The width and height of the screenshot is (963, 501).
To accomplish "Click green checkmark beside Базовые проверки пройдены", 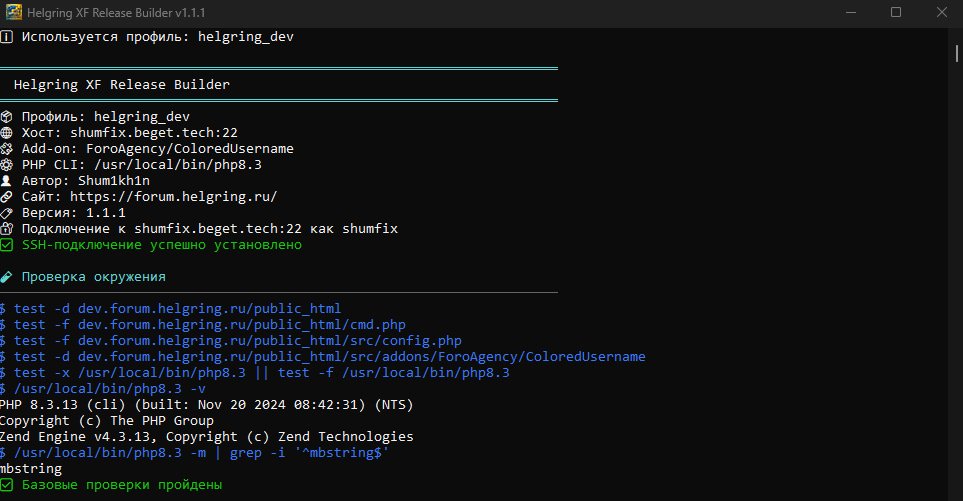I will (6, 485).
